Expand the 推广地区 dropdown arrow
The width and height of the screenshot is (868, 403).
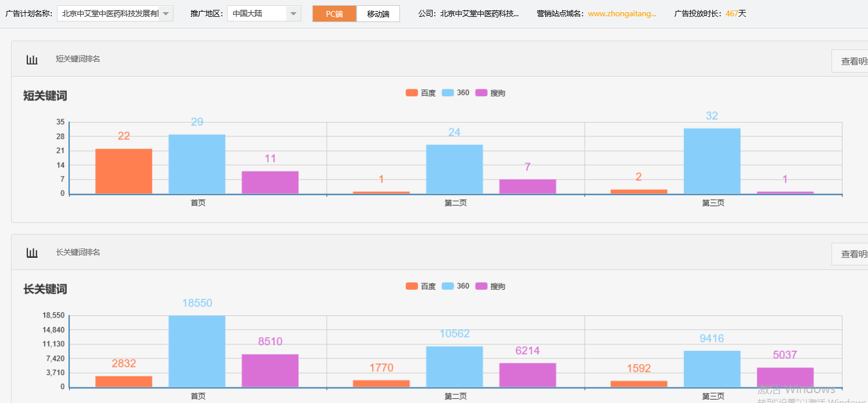294,13
